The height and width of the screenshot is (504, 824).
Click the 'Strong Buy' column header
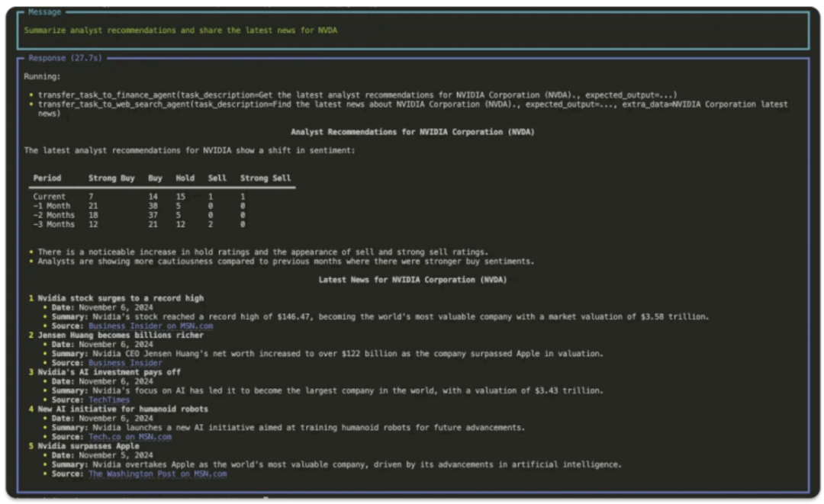tap(111, 178)
